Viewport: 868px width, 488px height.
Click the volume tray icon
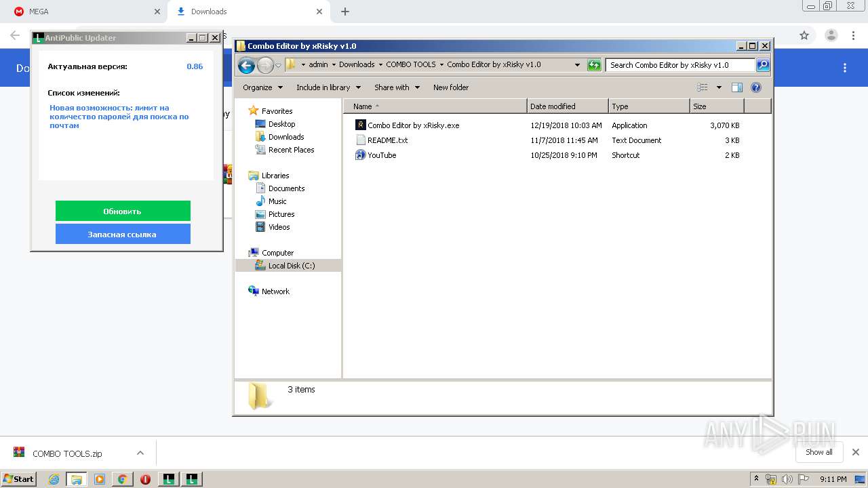click(787, 479)
